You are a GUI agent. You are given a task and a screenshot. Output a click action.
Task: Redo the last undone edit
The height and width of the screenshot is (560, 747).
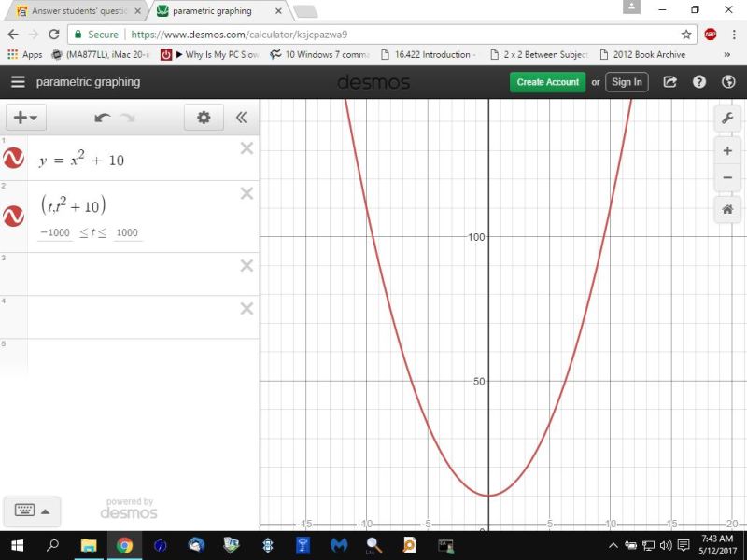[128, 118]
